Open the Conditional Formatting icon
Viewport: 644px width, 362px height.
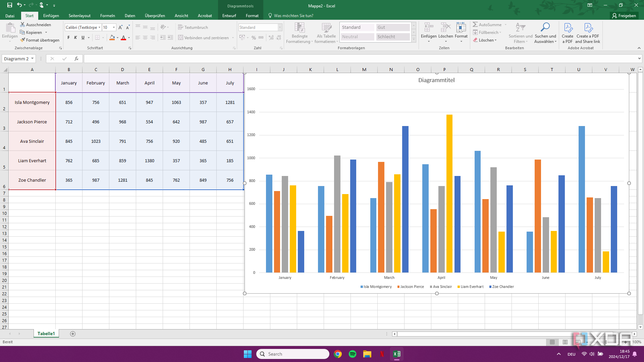(x=299, y=28)
